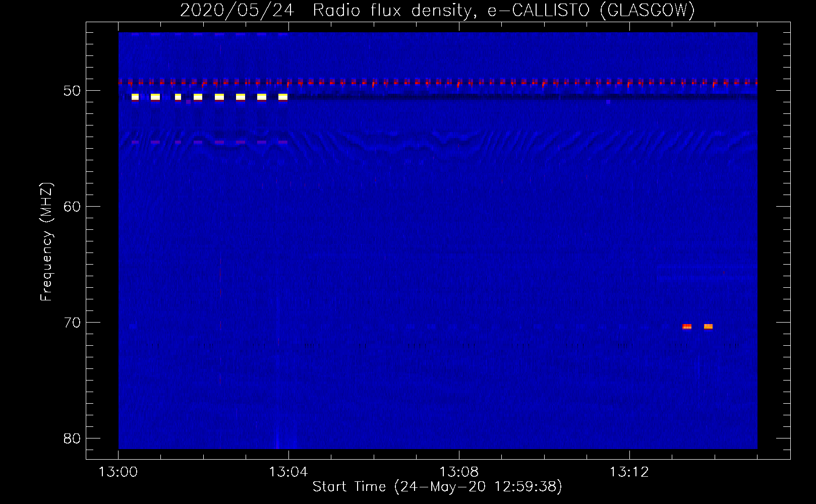Click the '60' frequency tick label
816x504 pixels.
pyautogui.click(x=72, y=207)
